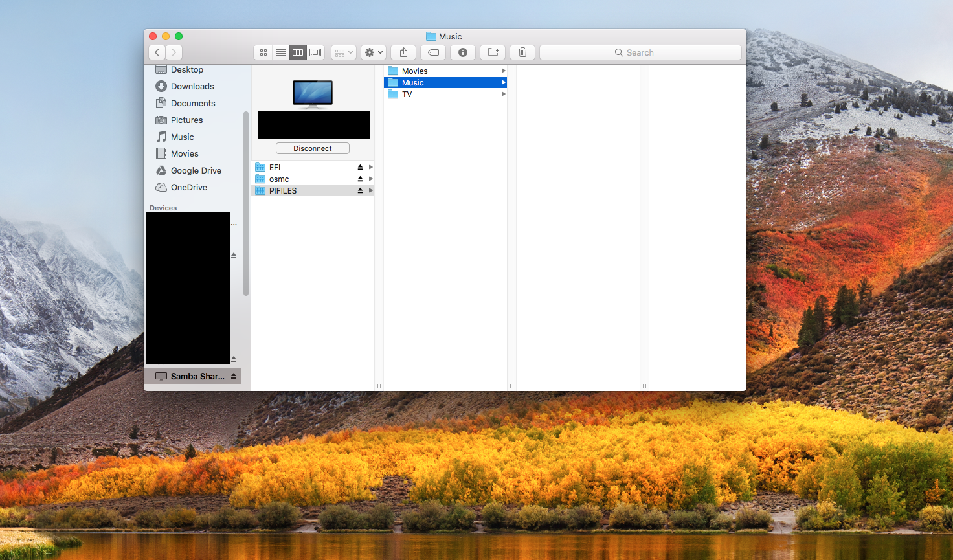Eject the EFI volume
The image size is (953, 560).
(x=360, y=167)
